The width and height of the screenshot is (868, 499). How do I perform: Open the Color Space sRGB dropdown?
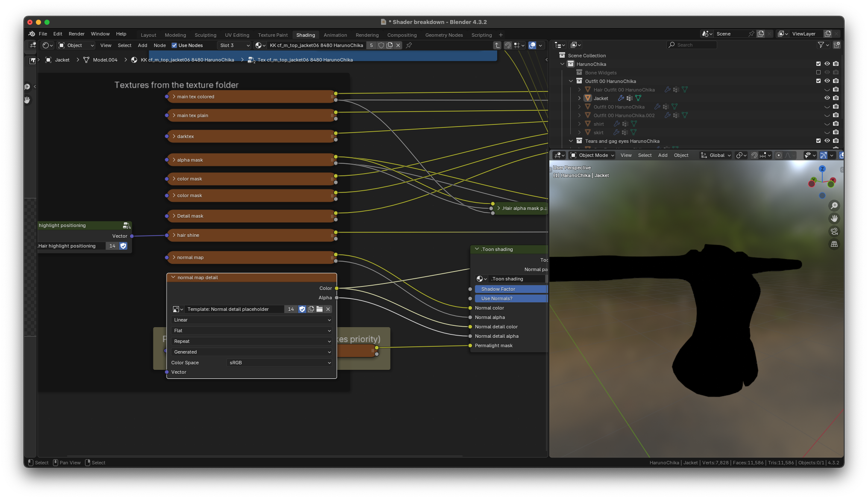click(279, 363)
